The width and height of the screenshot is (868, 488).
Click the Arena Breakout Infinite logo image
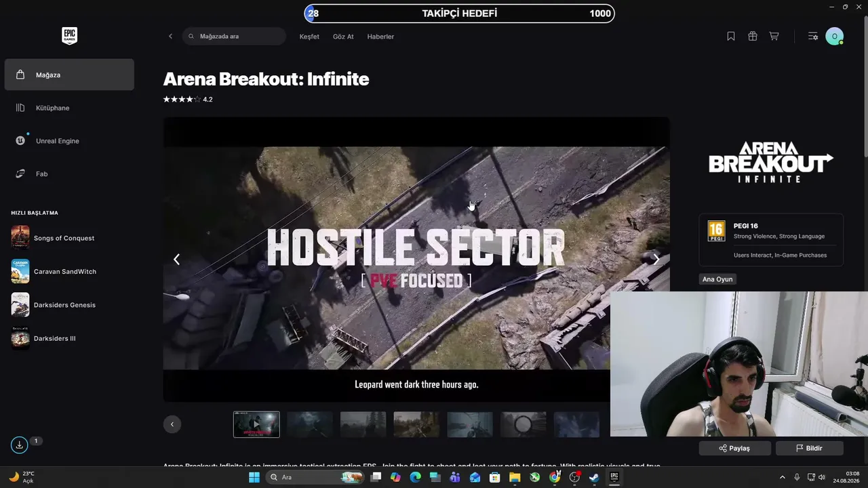[771, 162]
